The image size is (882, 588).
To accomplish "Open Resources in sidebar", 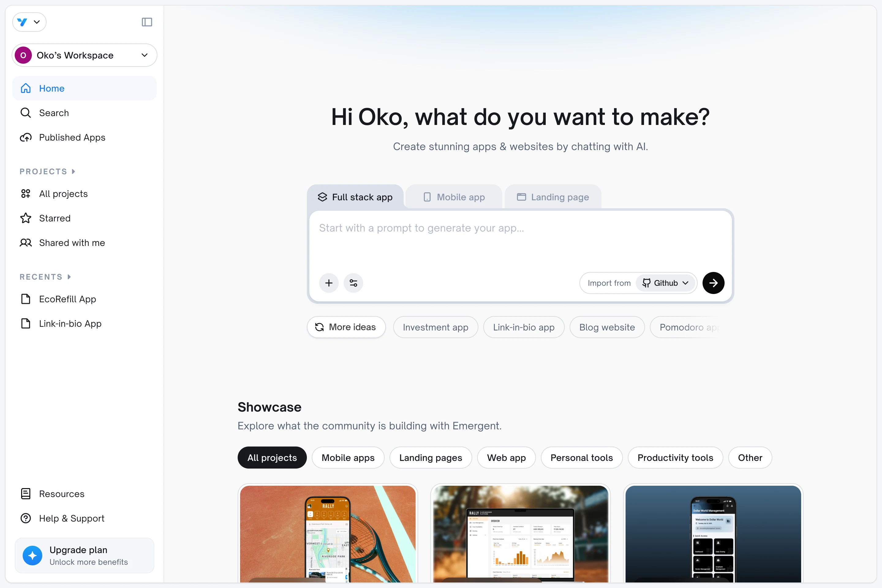I will coord(62,494).
